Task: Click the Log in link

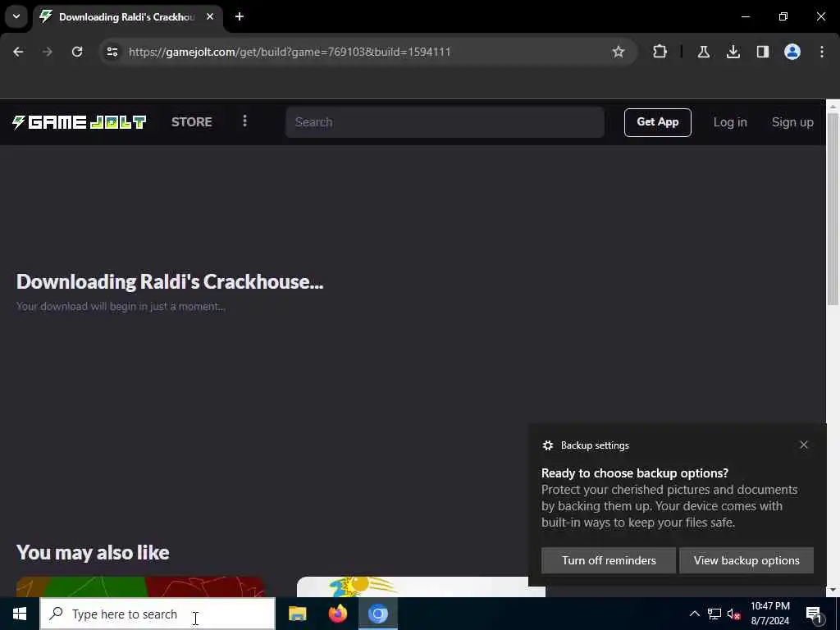Action: pyautogui.click(x=729, y=122)
